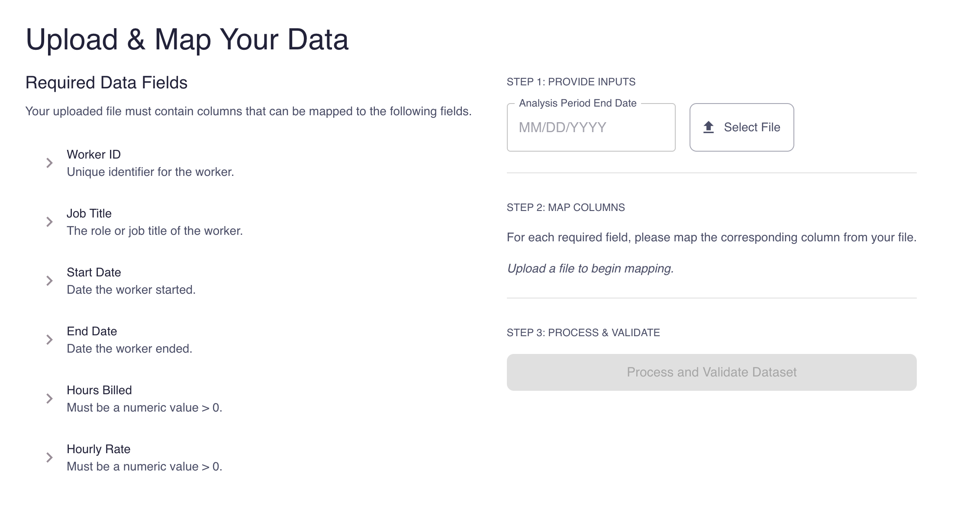This screenshot has width=980, height=519.
Task: Click the 'Upload & Map Your Data' heading
Action: pos(187,39)
